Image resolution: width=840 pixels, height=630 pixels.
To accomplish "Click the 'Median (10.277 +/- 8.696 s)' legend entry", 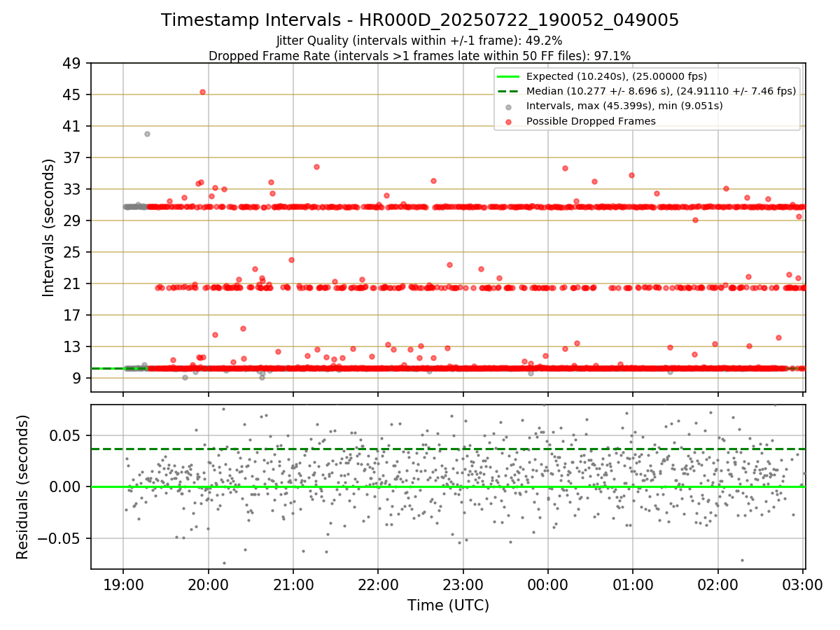I will (661, 91).
